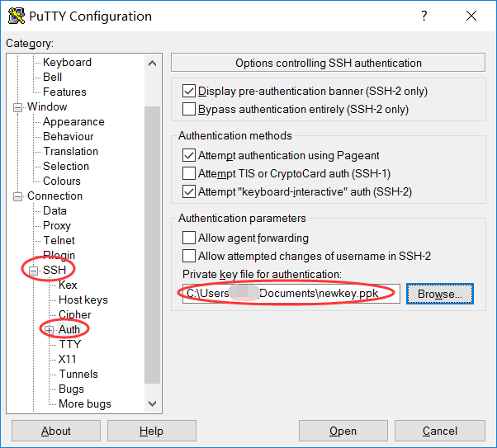The width and height of the screenshot is (497, 448).
Task: Click the category list scroll-down arrow
Action: tap(152, 403)
